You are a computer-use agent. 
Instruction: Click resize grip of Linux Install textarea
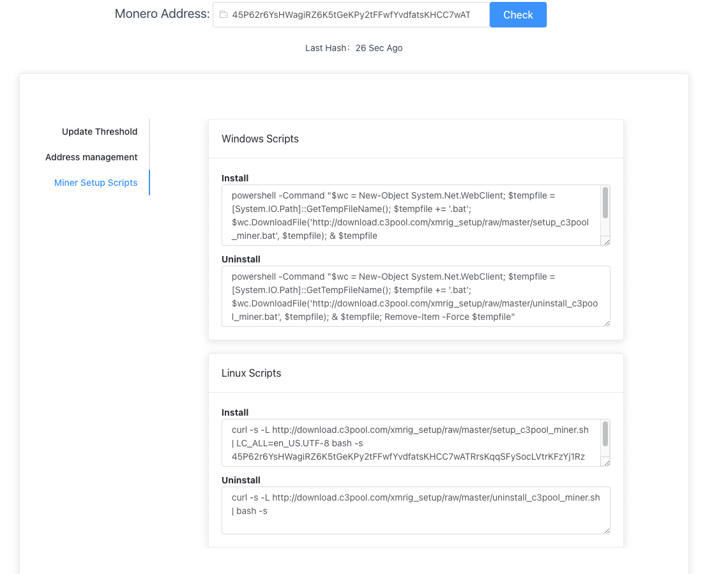(607, 463)
